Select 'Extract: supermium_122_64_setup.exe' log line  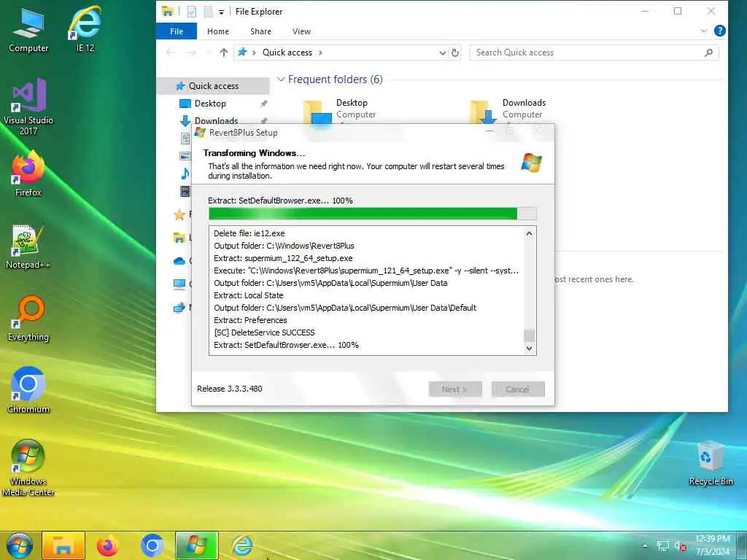pos(283,258)
